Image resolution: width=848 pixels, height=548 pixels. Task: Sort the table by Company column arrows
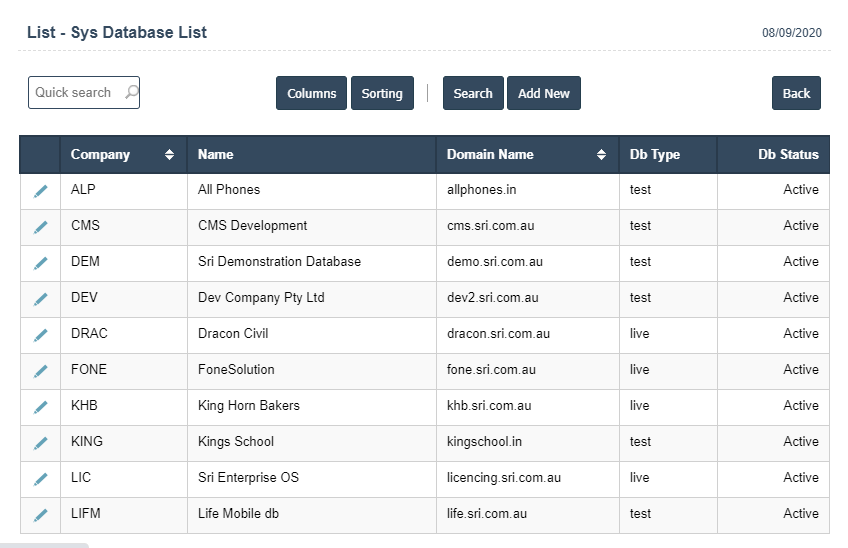[169, 155]
